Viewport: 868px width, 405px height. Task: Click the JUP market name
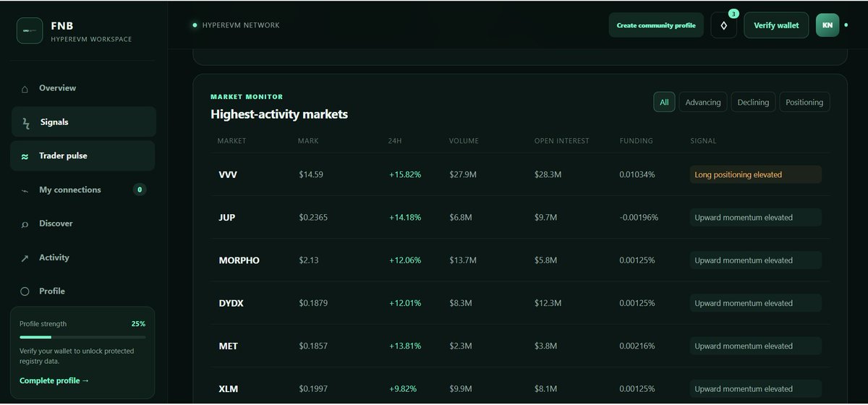click(x=227, y=218)
